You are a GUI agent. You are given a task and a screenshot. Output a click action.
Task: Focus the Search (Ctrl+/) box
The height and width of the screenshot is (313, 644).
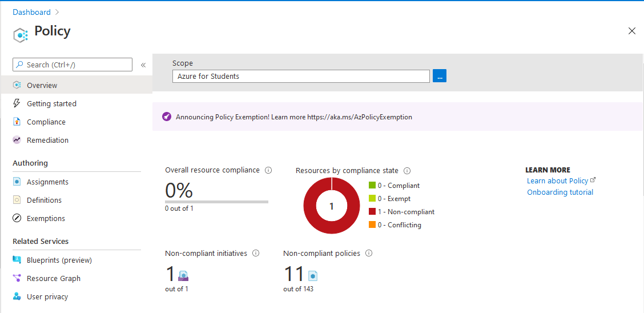[x=73, y=65]
